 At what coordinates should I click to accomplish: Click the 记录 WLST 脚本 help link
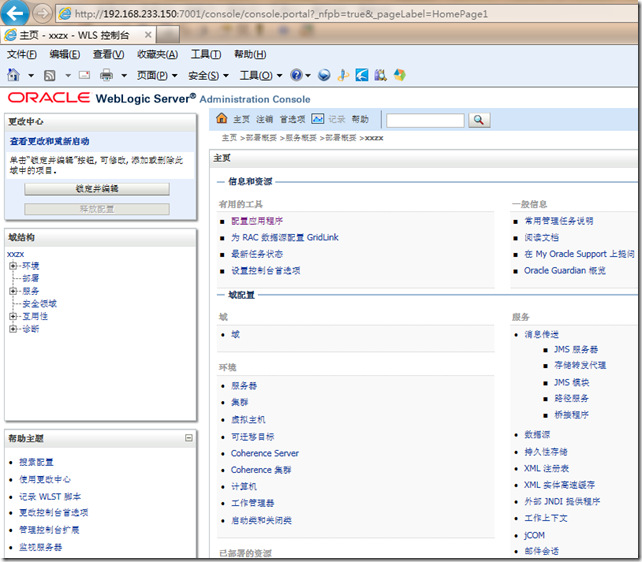[x=50, y=497]
